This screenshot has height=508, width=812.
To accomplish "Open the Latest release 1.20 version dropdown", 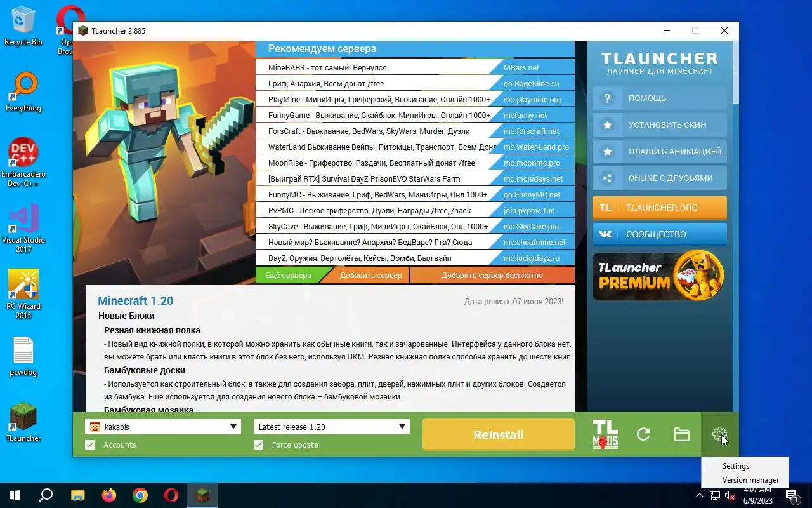I will pos(331,427).
